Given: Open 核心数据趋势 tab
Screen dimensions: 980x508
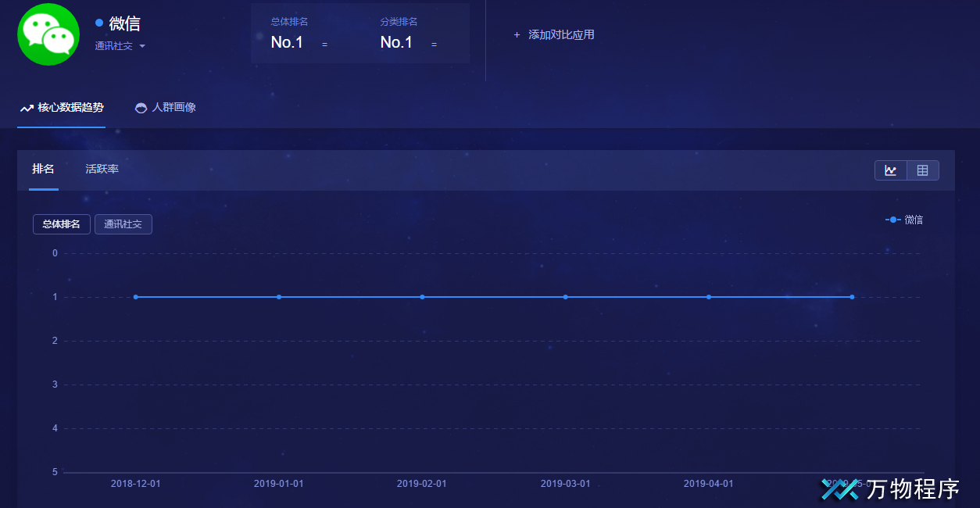Looking at the screenshot, I should coord(62,107).
